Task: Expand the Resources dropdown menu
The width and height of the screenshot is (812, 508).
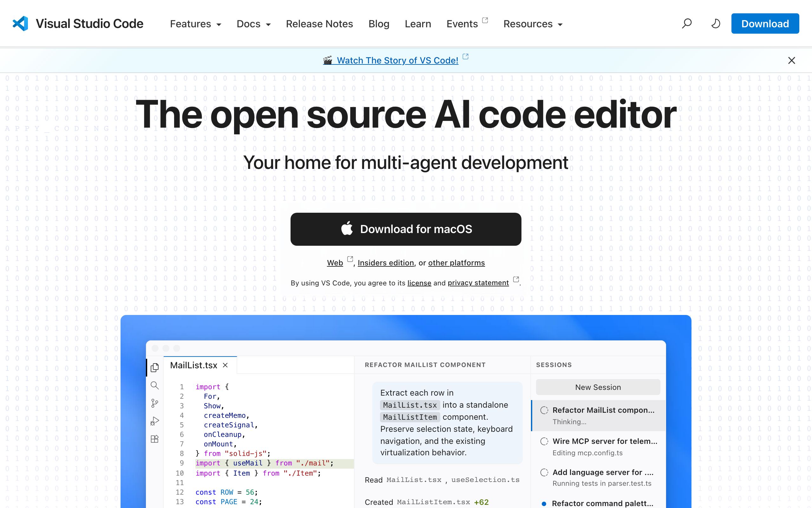Action: coord(533,24)
